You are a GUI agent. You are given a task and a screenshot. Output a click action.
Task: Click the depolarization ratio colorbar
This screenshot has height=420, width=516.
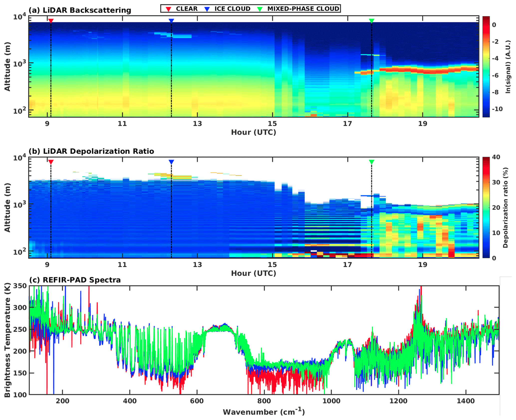[x=486, y=208]
